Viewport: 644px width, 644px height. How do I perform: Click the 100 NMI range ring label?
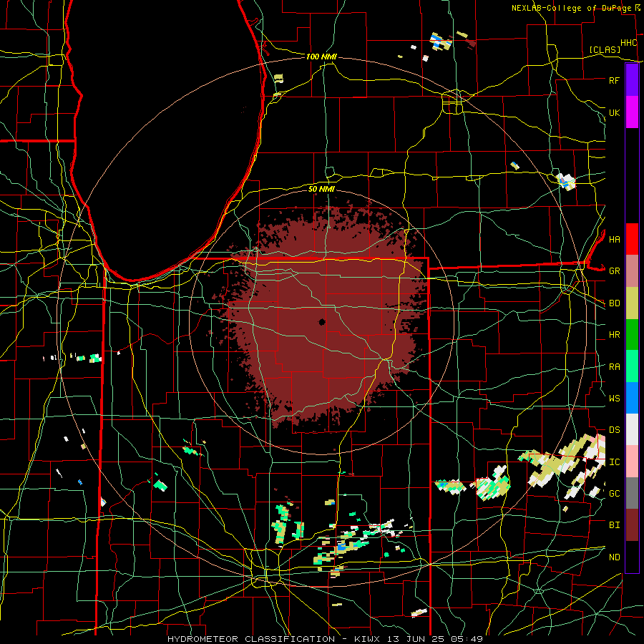pyautogui.click(x=321, y=57)
